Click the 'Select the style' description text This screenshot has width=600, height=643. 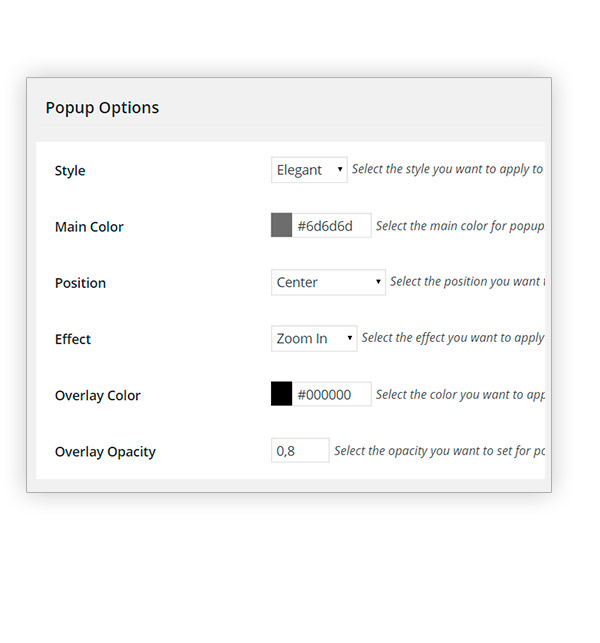[x=447, y=169]
